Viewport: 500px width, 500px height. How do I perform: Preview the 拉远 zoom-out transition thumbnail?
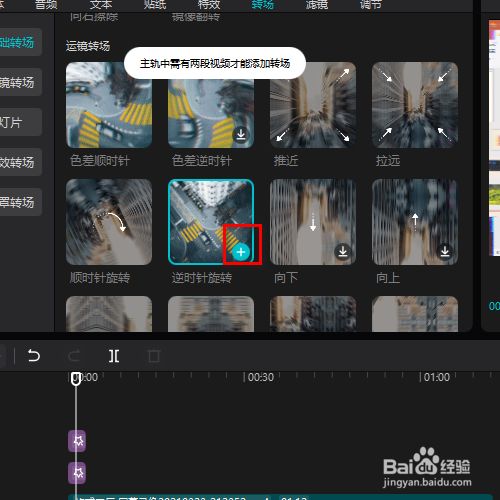pyautogui.click(x=415, y=105)
